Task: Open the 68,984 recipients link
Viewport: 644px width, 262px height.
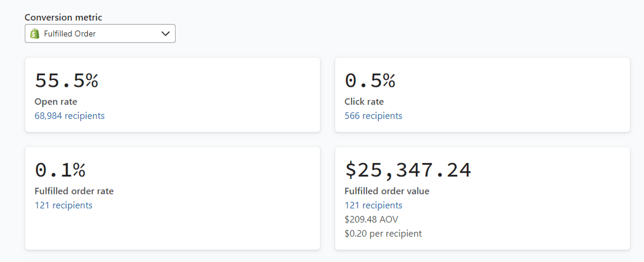Action: click(x=70, y=116)
